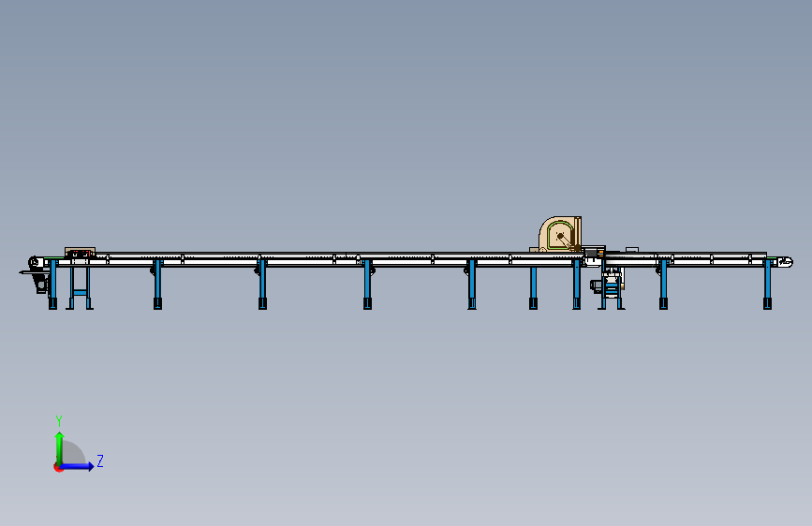
Task: Select the tan carriage with red markers
Action: coord(80,253)
